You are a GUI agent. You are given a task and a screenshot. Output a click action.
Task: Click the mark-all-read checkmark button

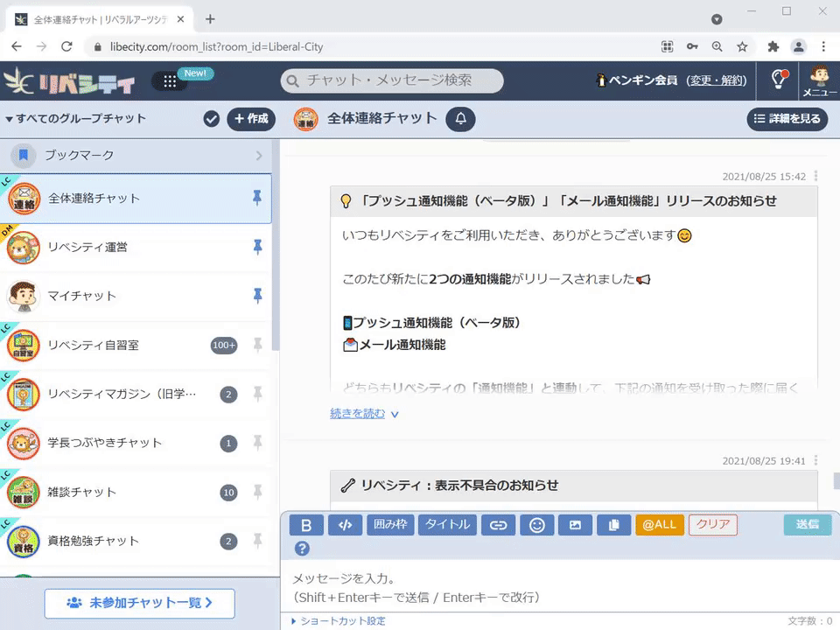tap(212, 118)
